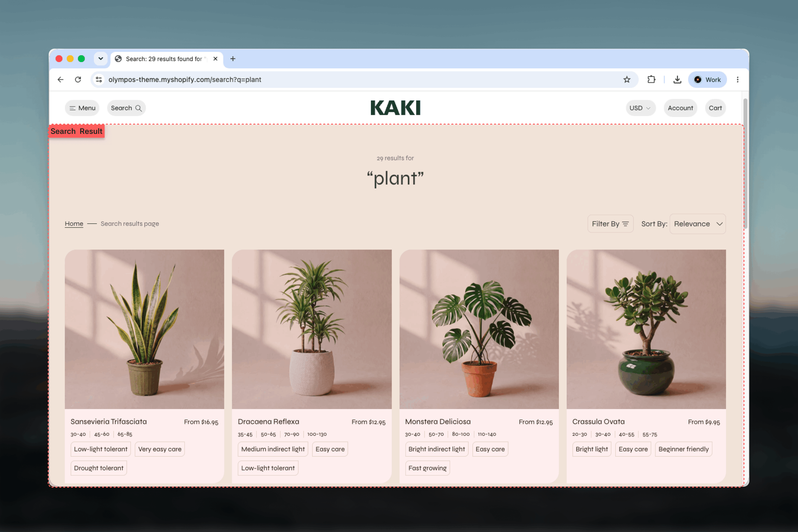This screenshot has height=532, width=798.
Task: Select the Beginner friendly tag
Action: [x=683, y=449]
